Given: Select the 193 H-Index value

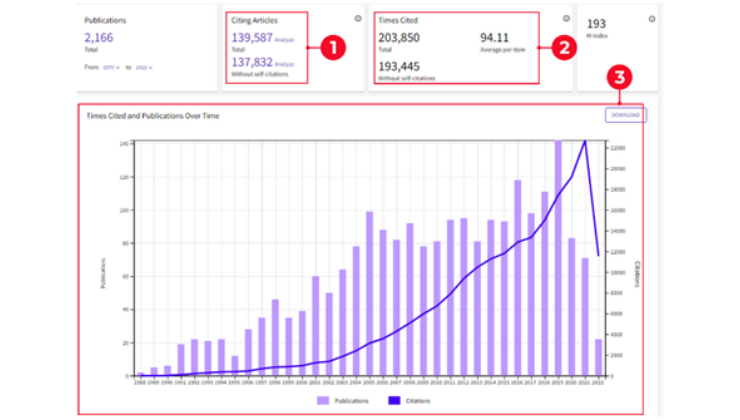Looking at the screenshot, I should click(596, 24).
